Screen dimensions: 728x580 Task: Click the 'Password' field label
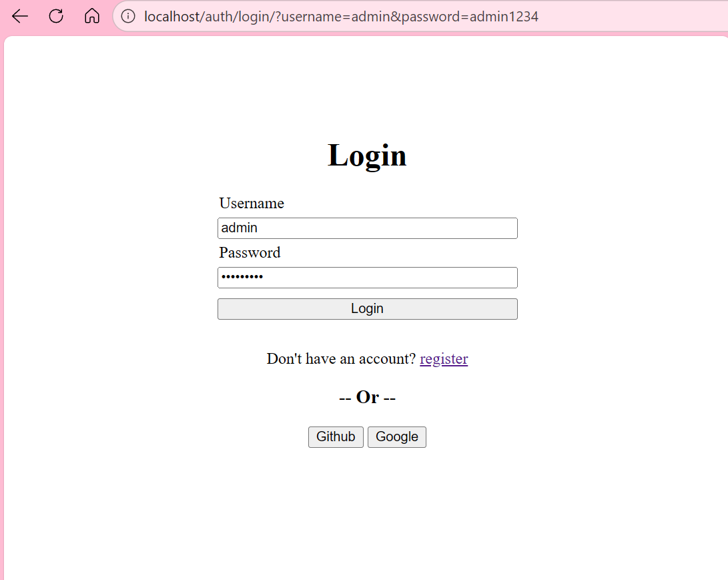(x=250, y=253)
